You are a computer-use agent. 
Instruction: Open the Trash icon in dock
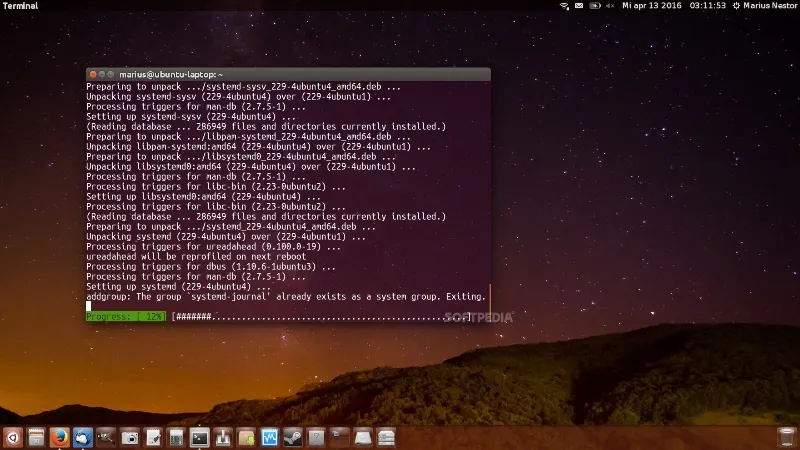787,437
